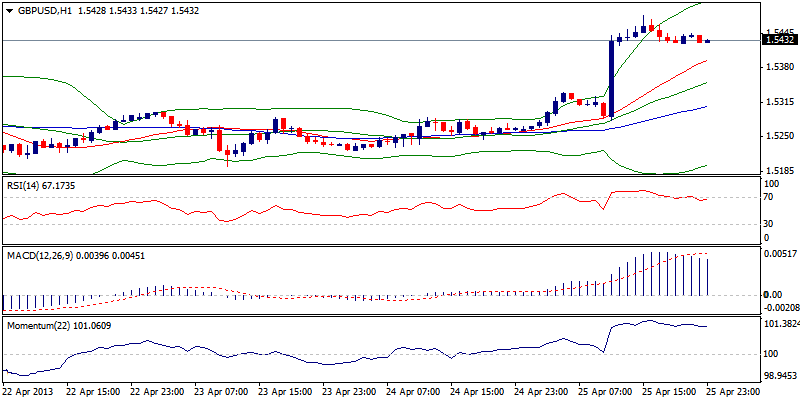Click the 1.5380 price axis label
800x400 pixels.
[x=777, y=67]
